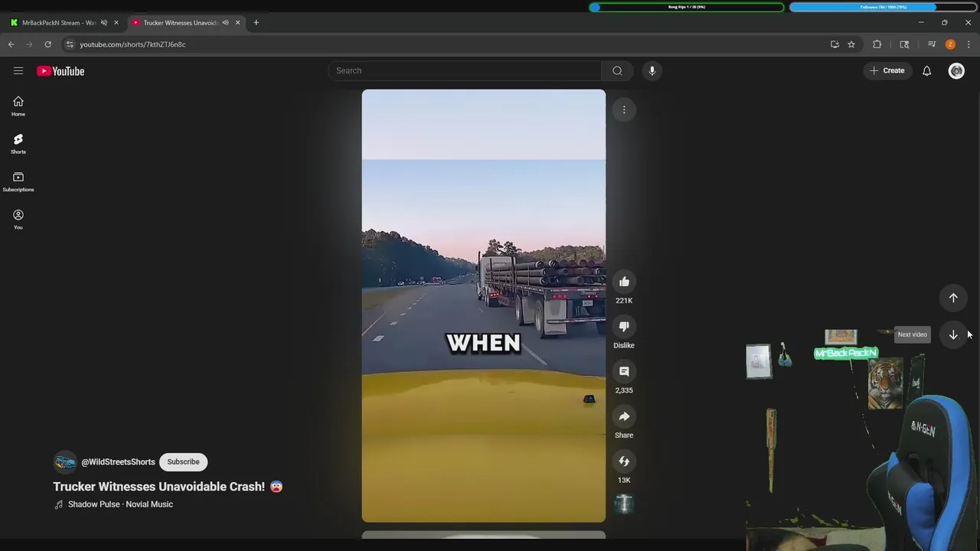This screenshot has height=551, width=980.
Task: Open the You section in sidebar
Action: click(18, 220)
